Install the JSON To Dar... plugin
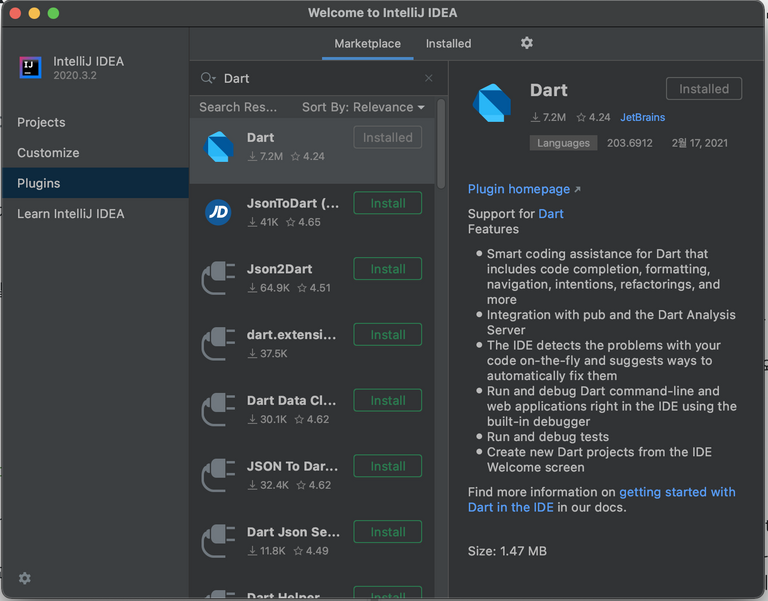Screen dimensions: 768x601 [387, 466]
